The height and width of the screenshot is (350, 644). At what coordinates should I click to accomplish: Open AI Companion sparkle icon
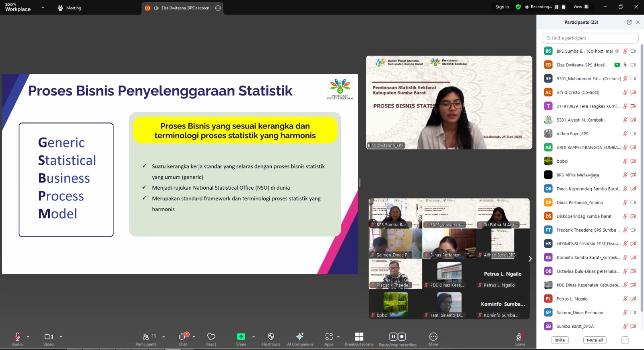(299, 337)
